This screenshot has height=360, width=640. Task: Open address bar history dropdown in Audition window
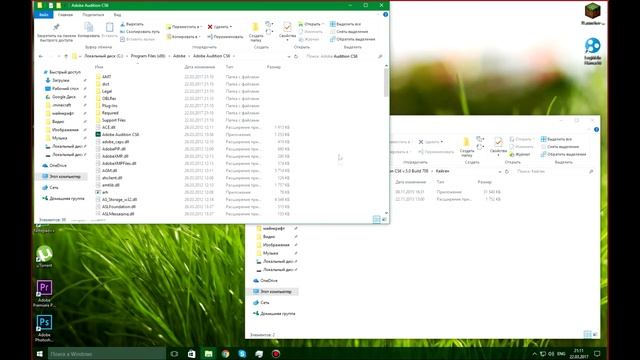pyautogui.click(x=289, y=56)
